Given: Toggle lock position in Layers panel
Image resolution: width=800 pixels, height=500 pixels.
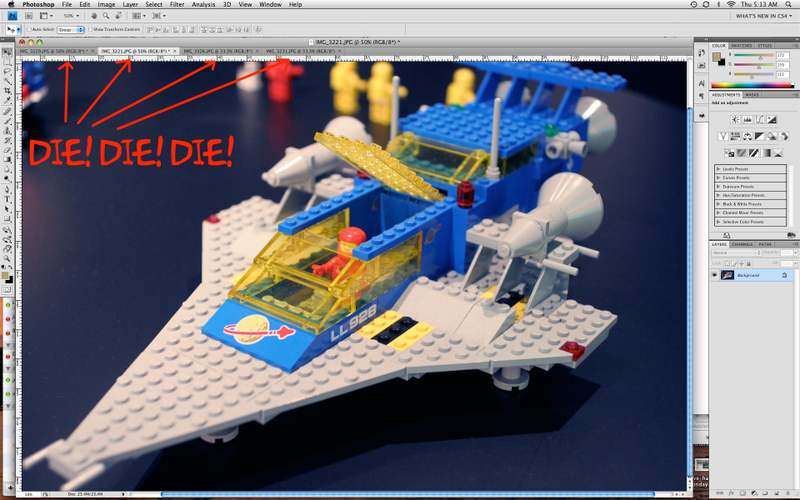Looking at the screenshot, I should pos(741,264).
